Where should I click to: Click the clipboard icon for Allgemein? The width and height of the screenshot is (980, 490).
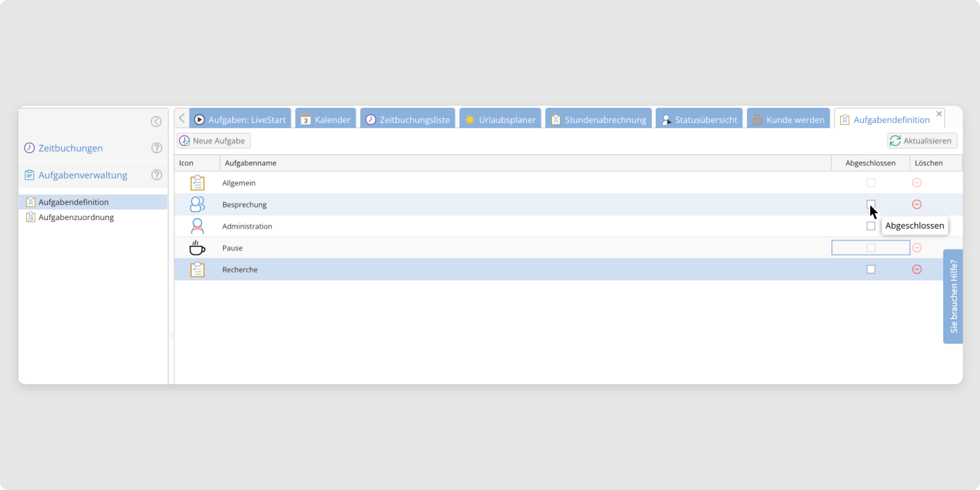(x=197, y=183)
